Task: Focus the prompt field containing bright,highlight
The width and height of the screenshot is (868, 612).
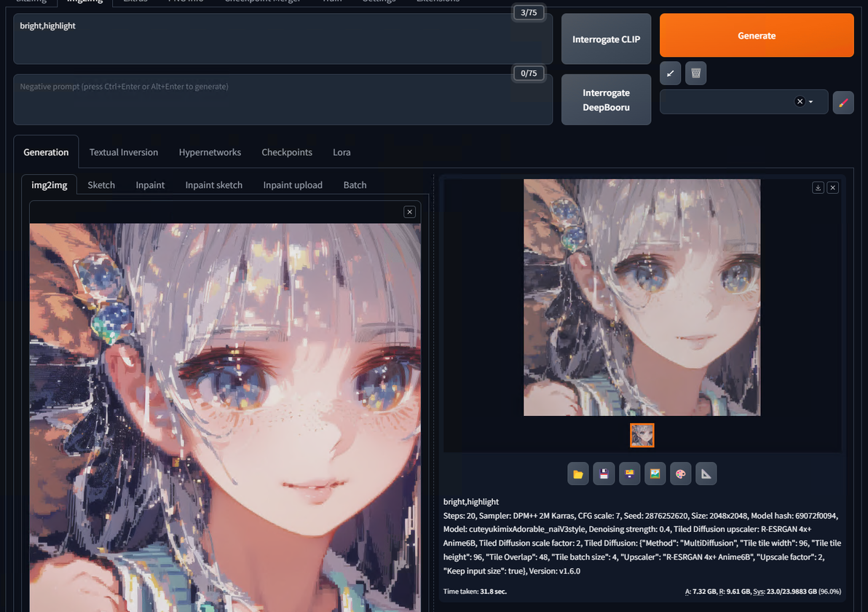Action: click(x=283, y=39)
